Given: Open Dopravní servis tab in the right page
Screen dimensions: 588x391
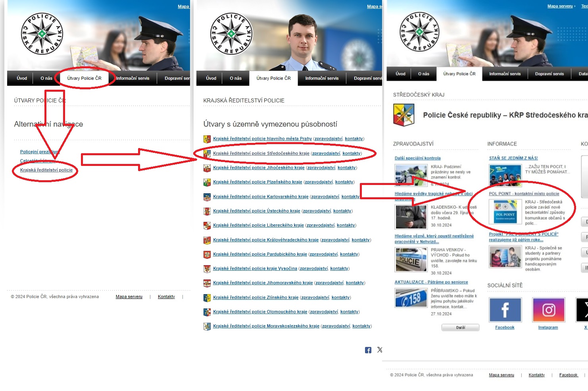Looking at the screenshot, I should pyautogui.click(x=549, y=74).
